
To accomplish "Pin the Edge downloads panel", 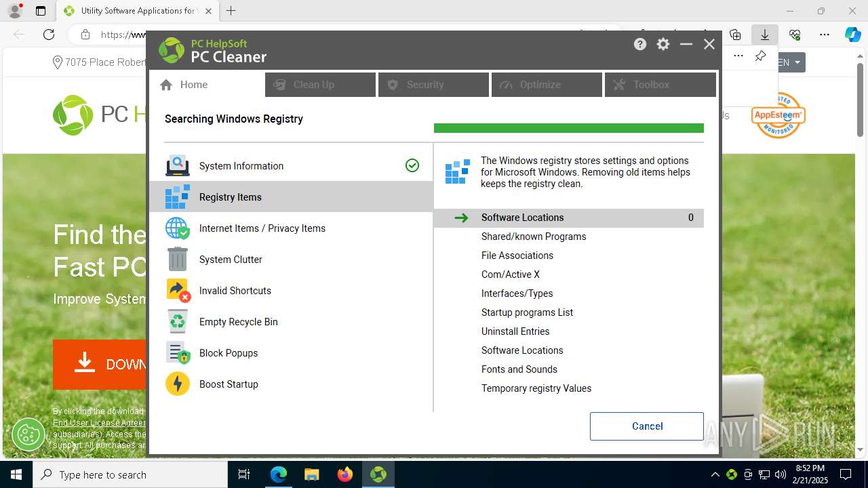I will pyautogui.click(x=760, y=56).
